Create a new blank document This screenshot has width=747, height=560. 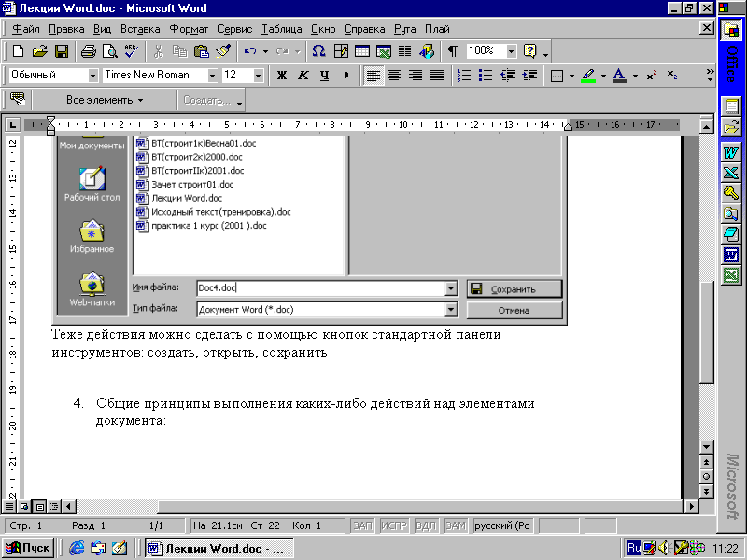18,51
